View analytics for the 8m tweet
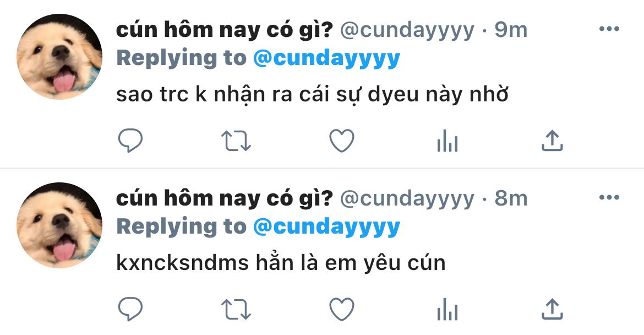The width and height of the screenshot is (644, 335). (447, 309)
